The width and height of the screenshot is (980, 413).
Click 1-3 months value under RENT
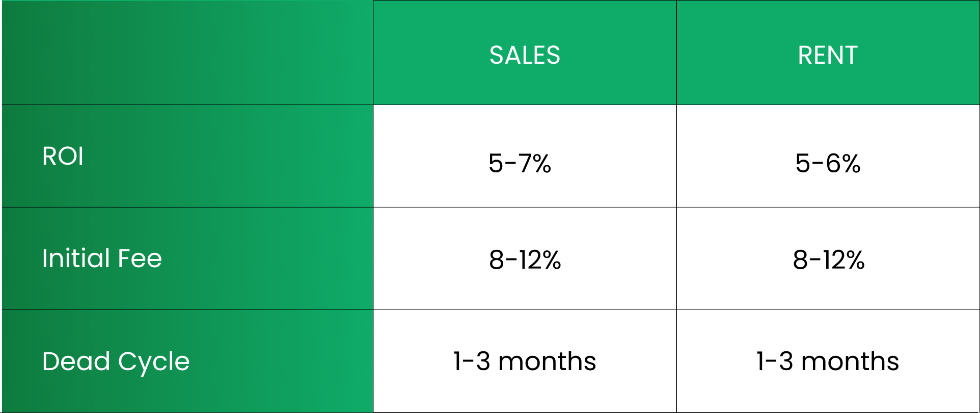pyautogui.click(x=828, y=361)
